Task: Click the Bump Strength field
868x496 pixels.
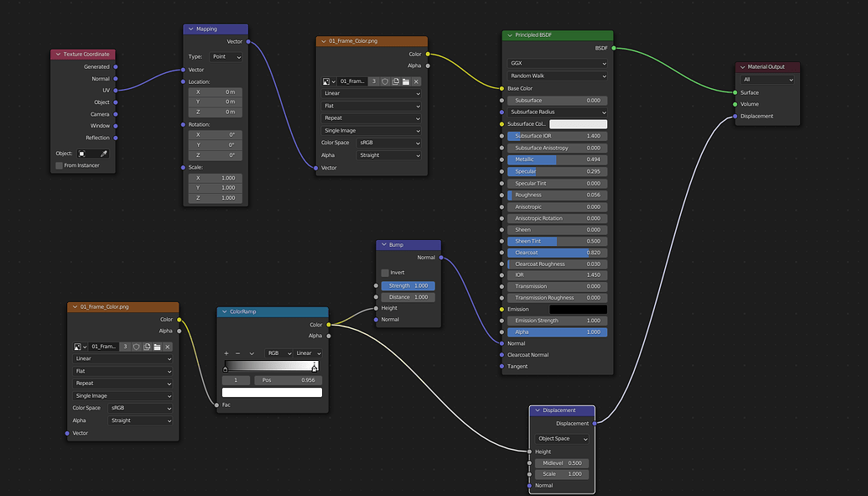Action: coord(408,286)
